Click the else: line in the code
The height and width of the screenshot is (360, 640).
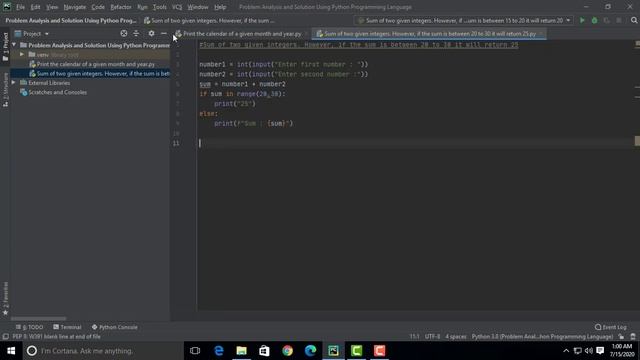(209, 113)
